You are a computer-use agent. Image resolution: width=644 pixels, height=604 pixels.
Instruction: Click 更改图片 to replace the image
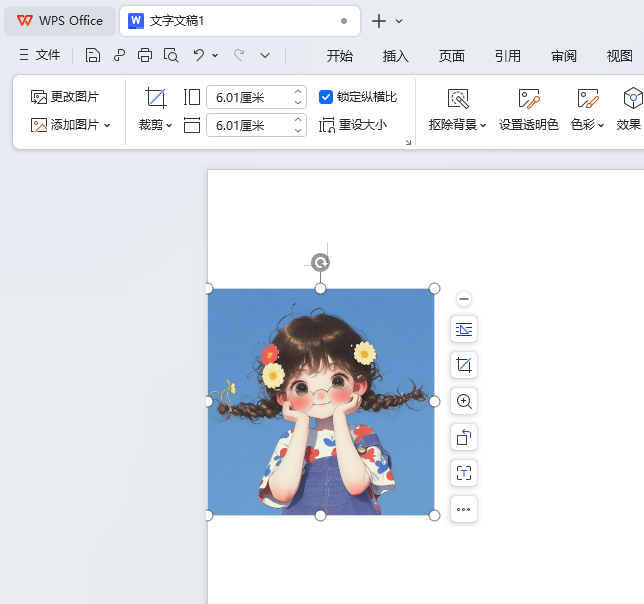(x=65, y=97)
